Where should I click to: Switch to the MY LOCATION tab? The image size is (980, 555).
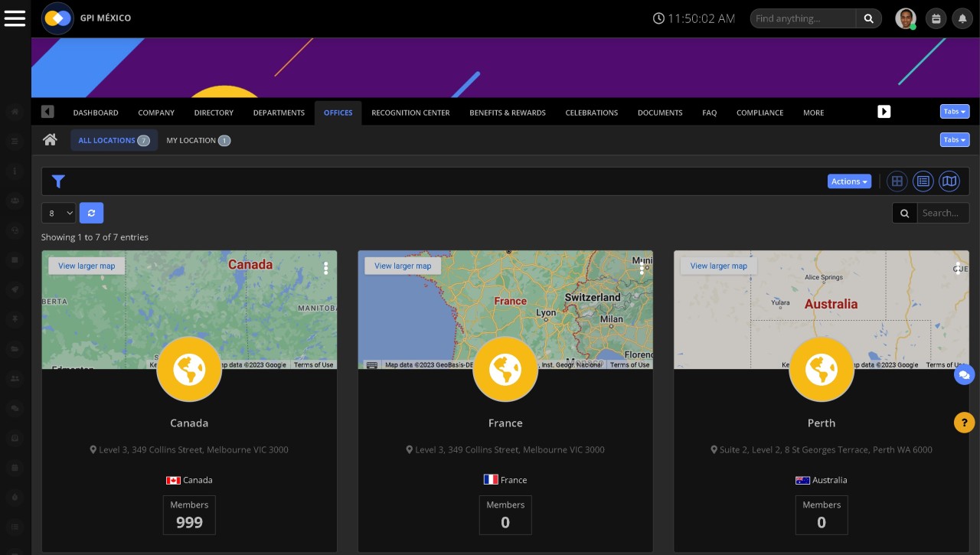[x=198, y=140]
